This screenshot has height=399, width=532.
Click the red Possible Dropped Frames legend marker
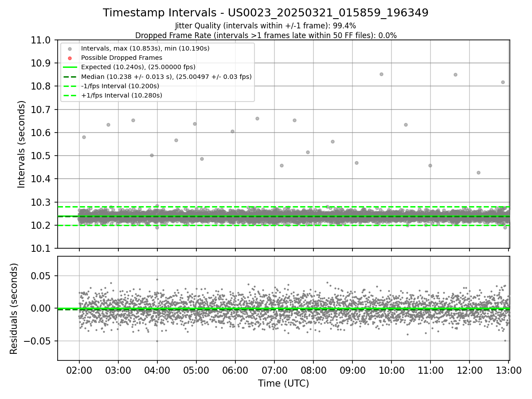tap(70, 58)
